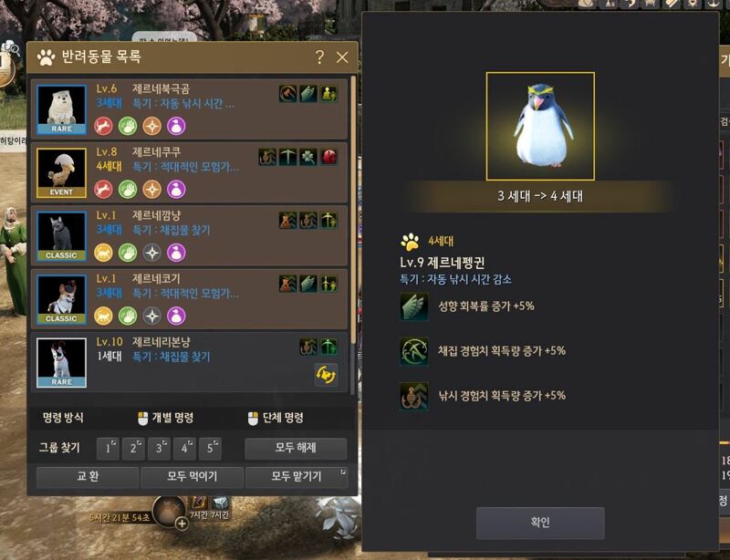This screenshot has height=560, width=730.
Task: Select group slot 5
Action: point(210,449)
